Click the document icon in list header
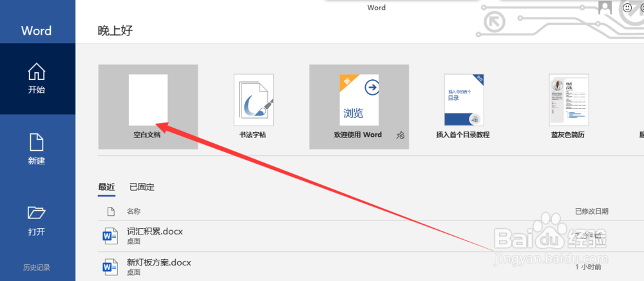644x281 pixels. click(x=111, y=211)
